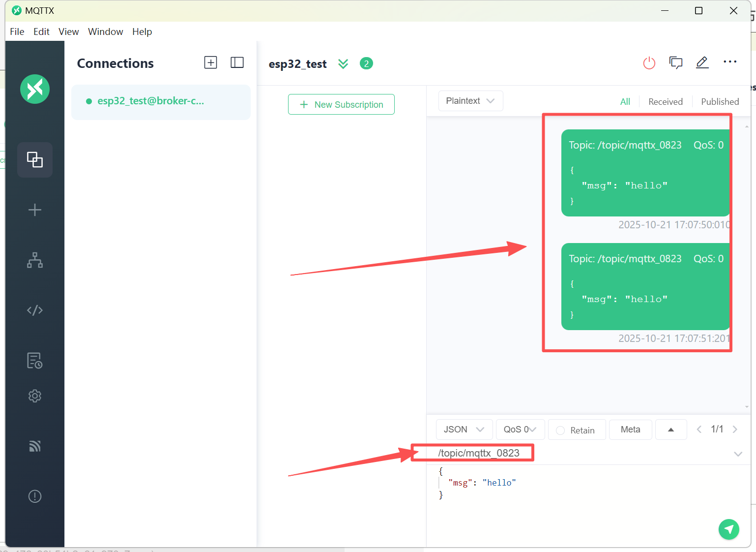This screenshot has height=552, width=756.
Task: Disconnect using the red power icon
Action: pyautogui.click(x=649, y=63)
